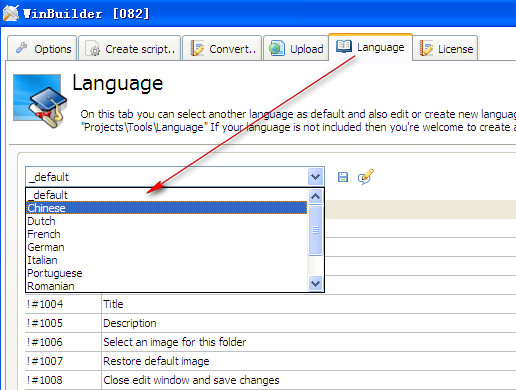Click the save language file icon
This screenshot has height=390, width=516.
[x=343, y=177]
